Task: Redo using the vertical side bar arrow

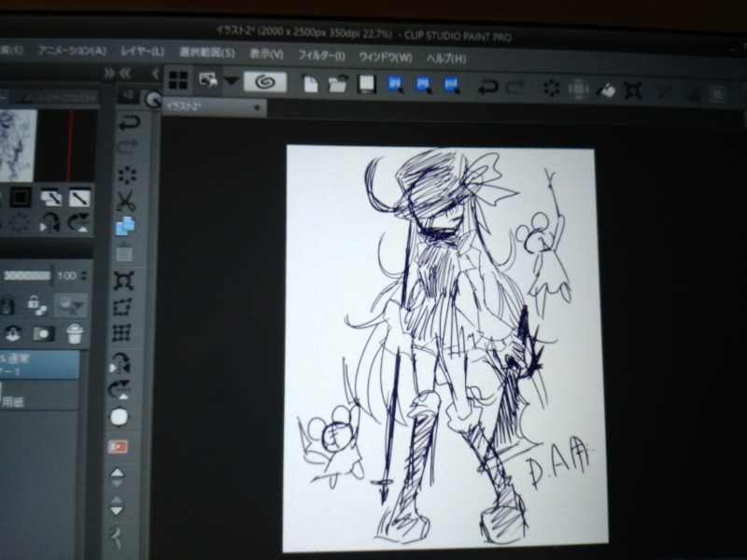Action: point(128,147)
